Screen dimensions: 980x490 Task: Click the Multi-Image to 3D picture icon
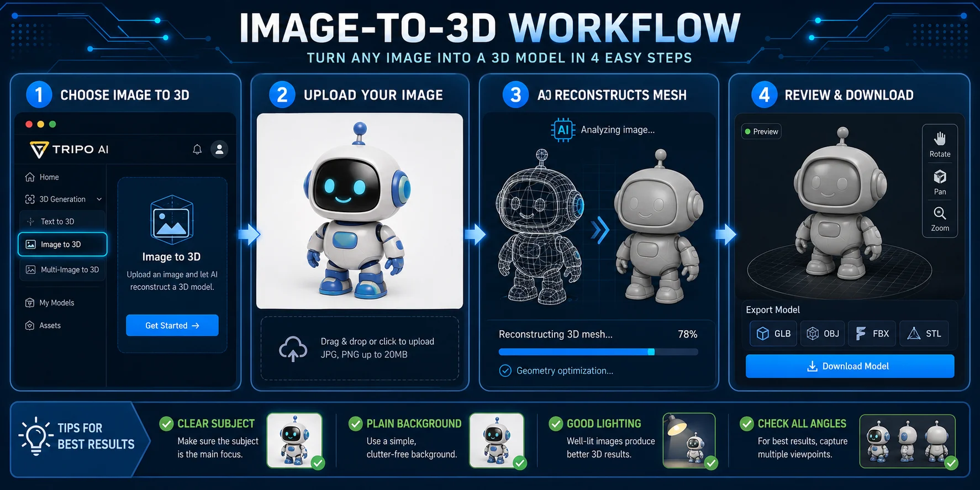31,270
